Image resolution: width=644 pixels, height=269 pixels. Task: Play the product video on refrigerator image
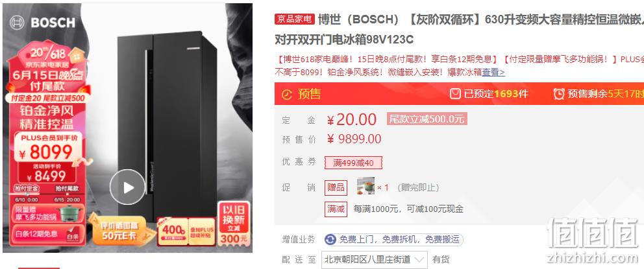click(x=127, y=187)
